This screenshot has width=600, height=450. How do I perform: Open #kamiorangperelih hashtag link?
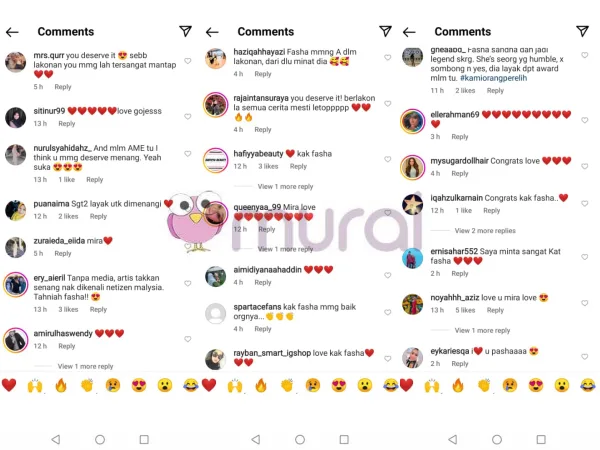pyautogui.click(x=493, y=78)
